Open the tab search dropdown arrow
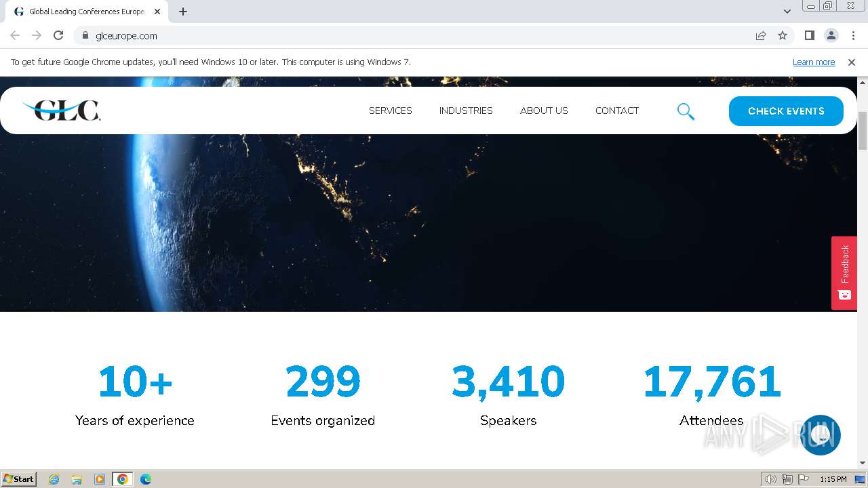The image size is (868, 488). pyautogui.click(x=787, y=12)
